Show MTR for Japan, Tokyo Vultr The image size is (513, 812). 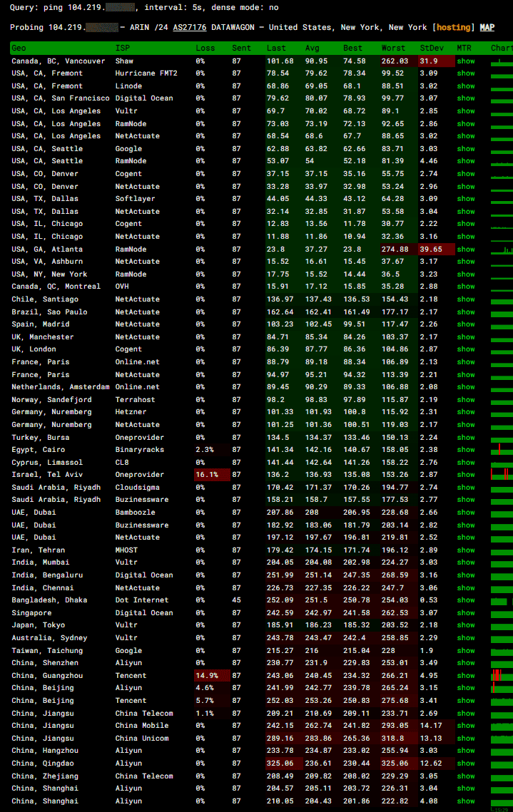[x=466, y=625]
